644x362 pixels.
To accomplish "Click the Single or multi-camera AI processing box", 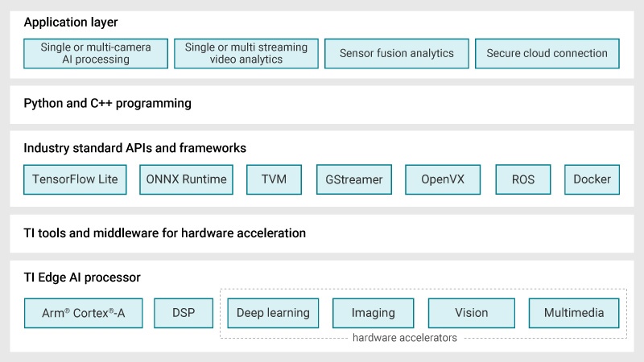I will tap(96, 53).
